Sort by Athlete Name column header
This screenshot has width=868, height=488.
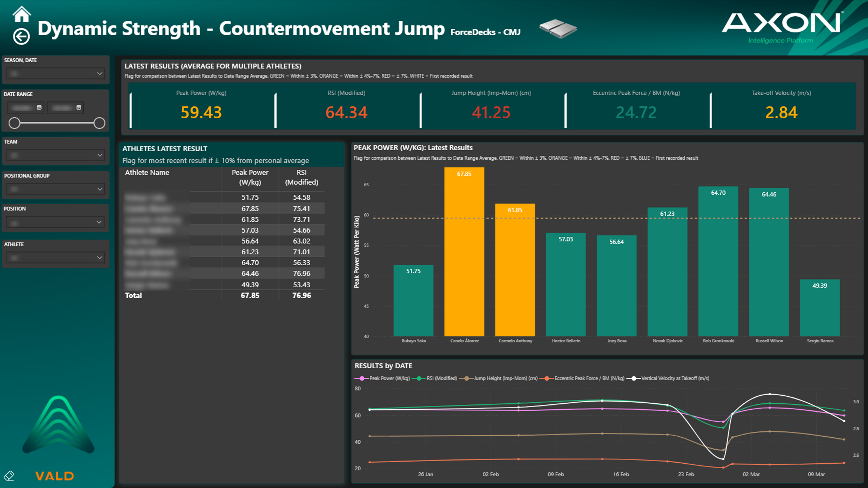point(147,173)
